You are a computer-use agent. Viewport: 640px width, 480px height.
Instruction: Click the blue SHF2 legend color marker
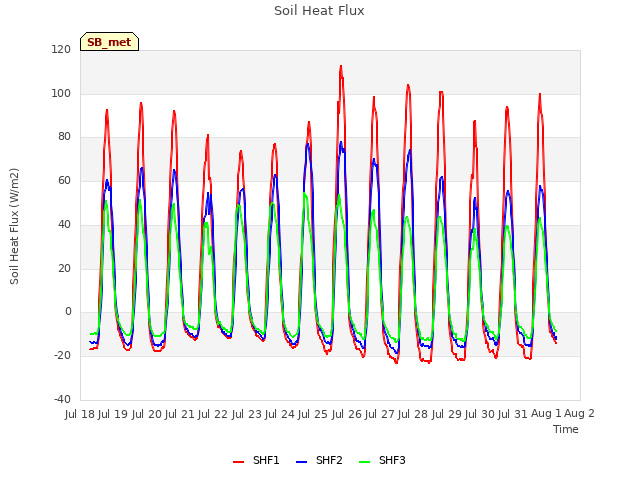[x=301, y=461]
